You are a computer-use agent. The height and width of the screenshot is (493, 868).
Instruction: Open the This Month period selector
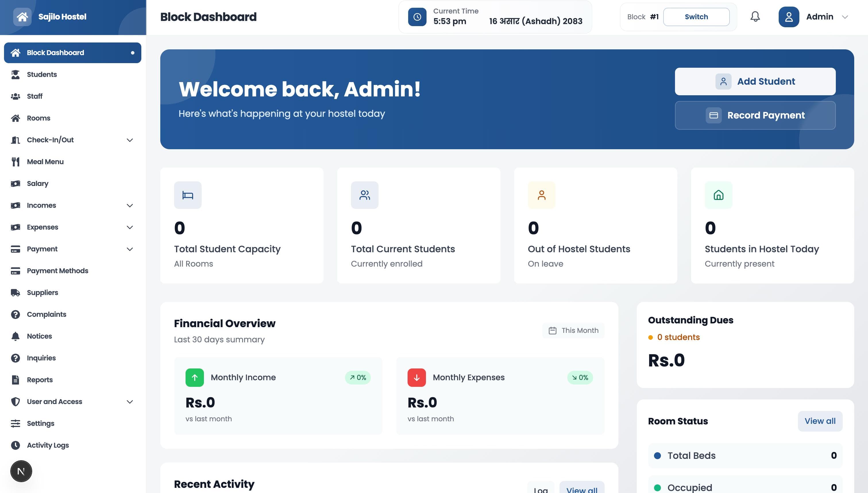[x=573, y=331]
